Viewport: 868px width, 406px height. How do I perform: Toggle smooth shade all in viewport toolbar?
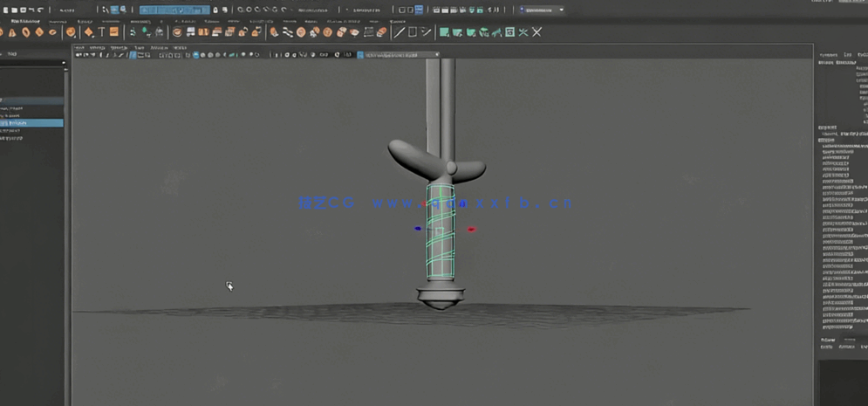tap(195, 55)
